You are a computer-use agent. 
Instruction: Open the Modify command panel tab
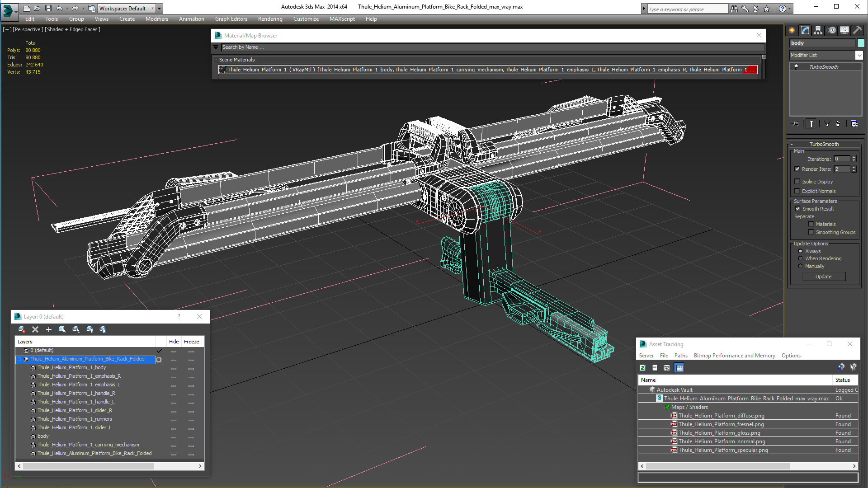tap(805, 30)
